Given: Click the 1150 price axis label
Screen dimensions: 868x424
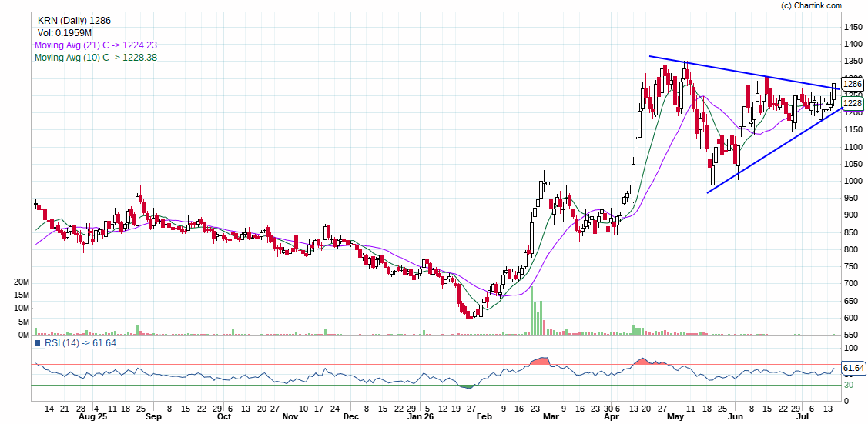Looking at the screenshot, I should pos(853,130).
